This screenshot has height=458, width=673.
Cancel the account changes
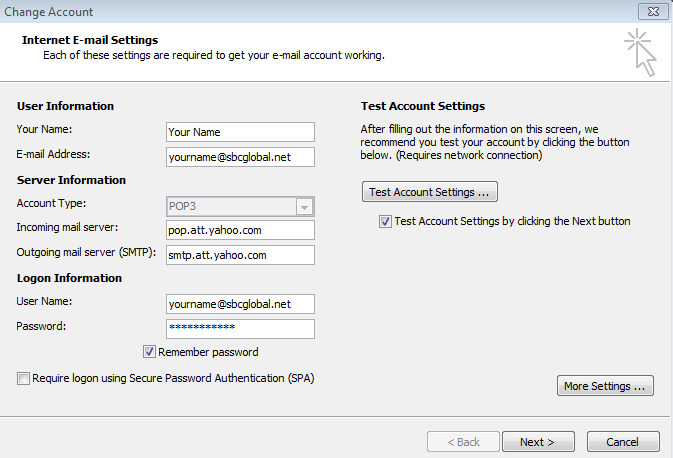623,442
